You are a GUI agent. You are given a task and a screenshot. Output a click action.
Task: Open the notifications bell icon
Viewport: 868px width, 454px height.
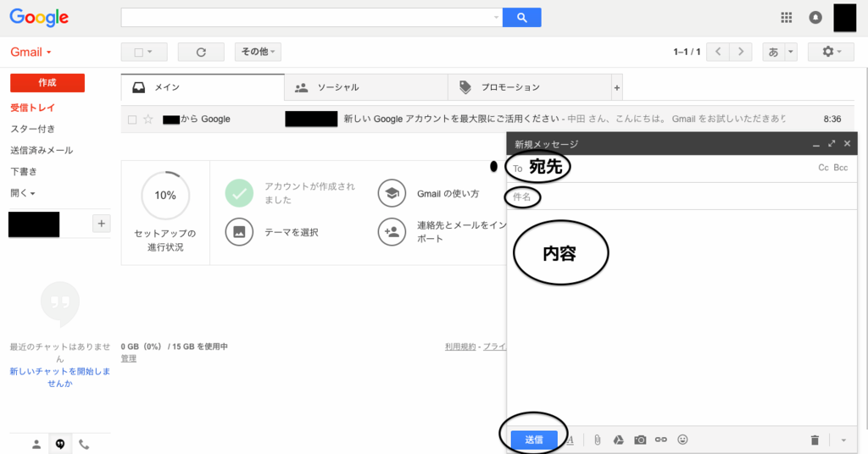[815, 18]
